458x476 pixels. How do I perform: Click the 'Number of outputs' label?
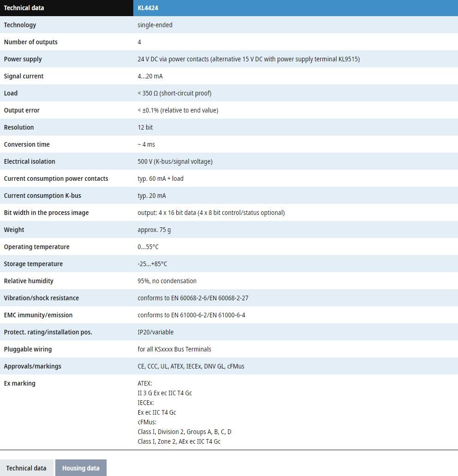point(30,42)
